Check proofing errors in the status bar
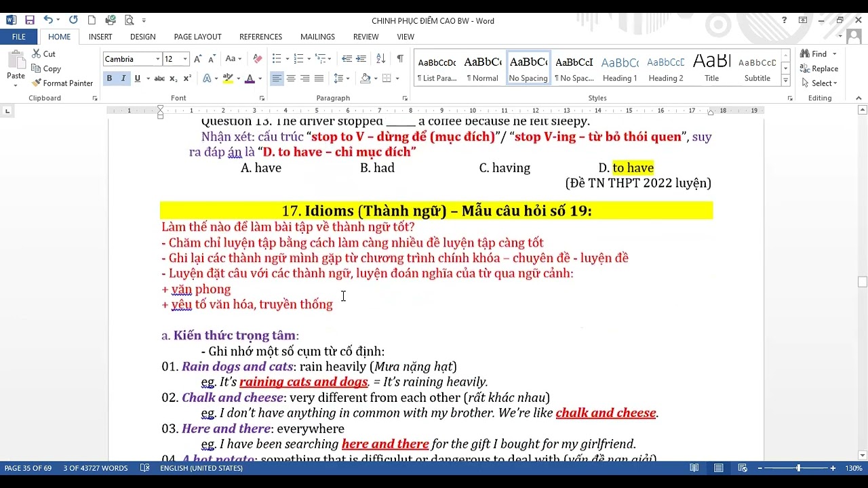This screenshot has height=488, width=868. tap(144, 468)
